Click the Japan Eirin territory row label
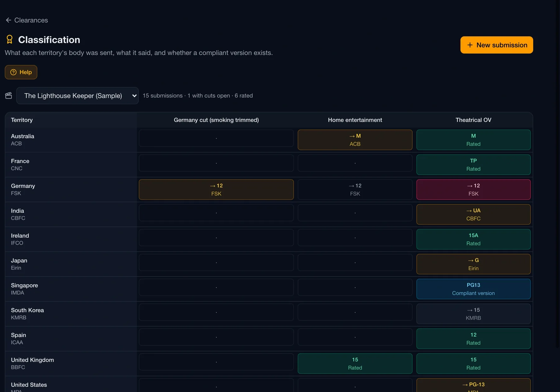 click(x=71, y=264)
